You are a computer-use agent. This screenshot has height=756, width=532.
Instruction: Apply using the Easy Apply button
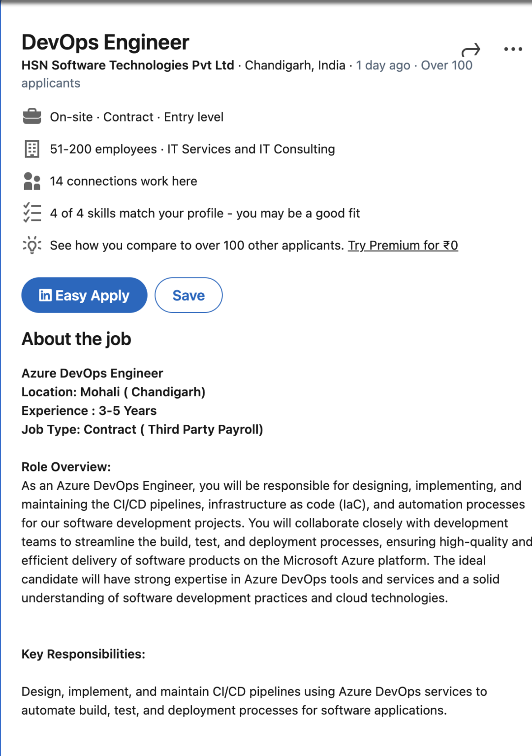coord(84,295)
